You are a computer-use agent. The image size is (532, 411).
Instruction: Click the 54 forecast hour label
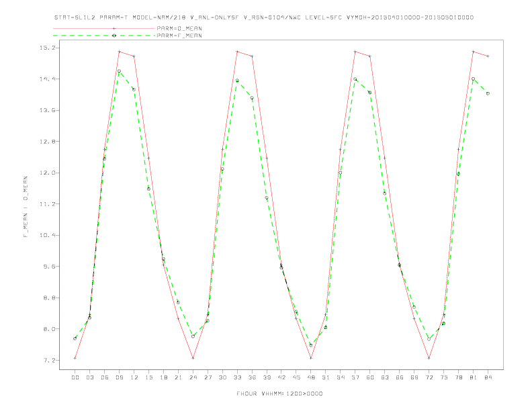point(341,377)
